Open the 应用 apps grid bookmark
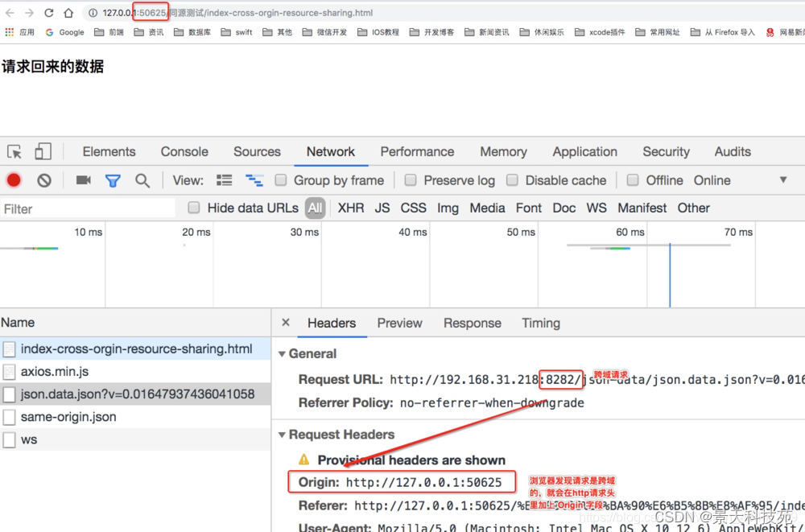Viewport: 805px width, 532px height. pos(19,32)
